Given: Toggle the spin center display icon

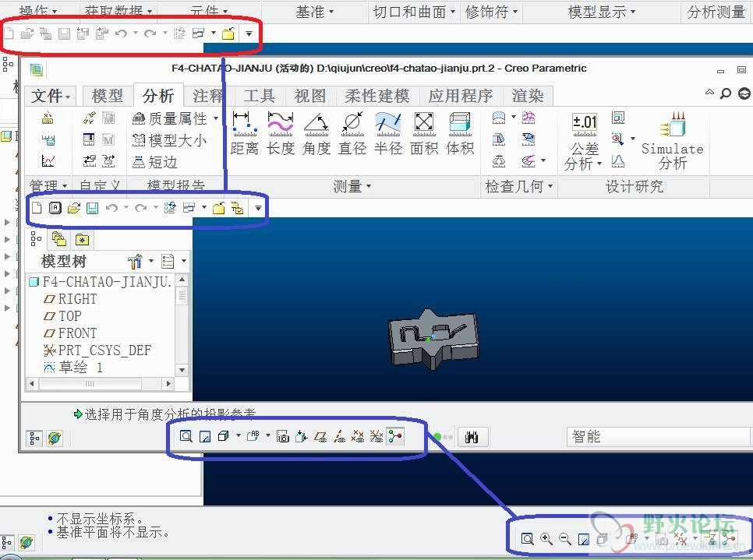Looking at the screenshot, I should (394, 436).
